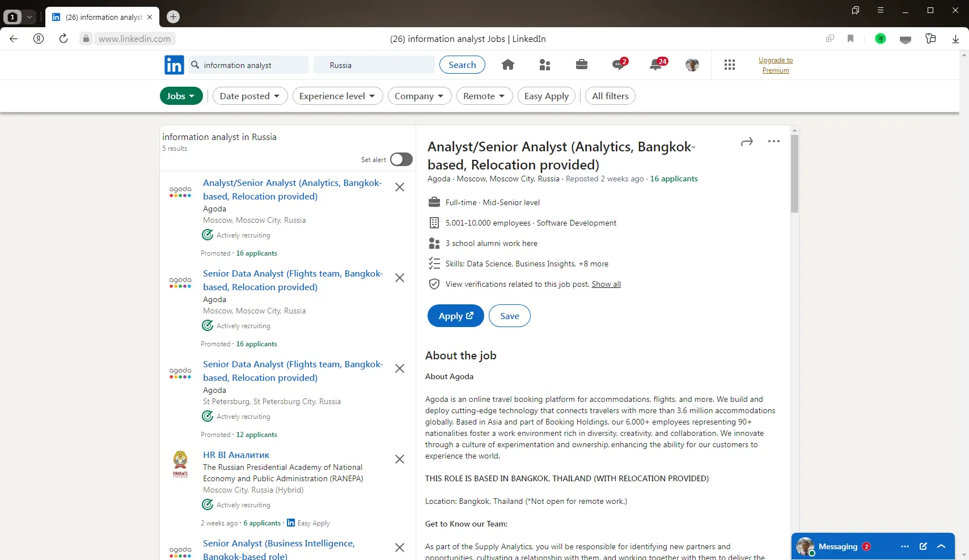Expand Jobs green dropdown filter
969x560 pixels.
click(x=181, y=96)
